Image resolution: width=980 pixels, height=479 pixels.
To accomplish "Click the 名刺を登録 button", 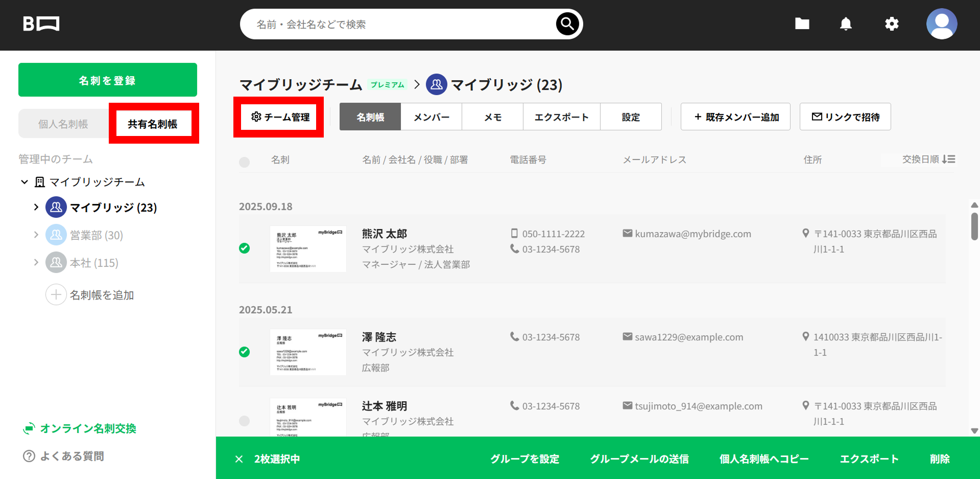I will point(108,80).
